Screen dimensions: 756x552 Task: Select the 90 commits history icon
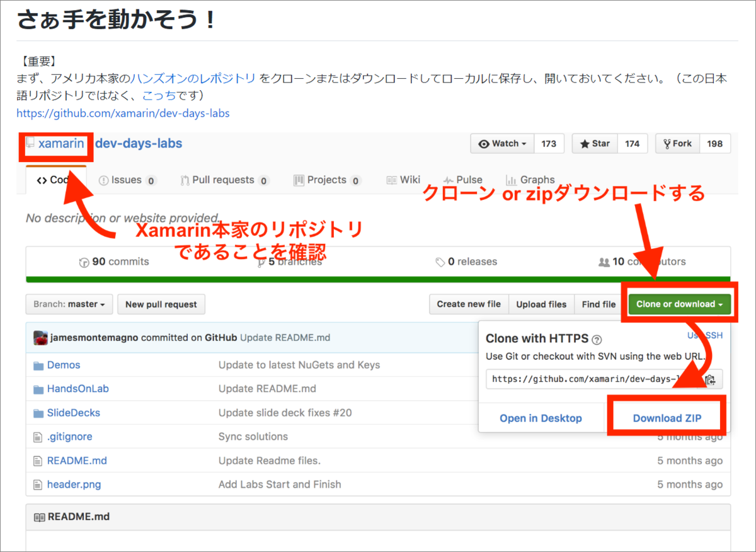pos(84,262)
